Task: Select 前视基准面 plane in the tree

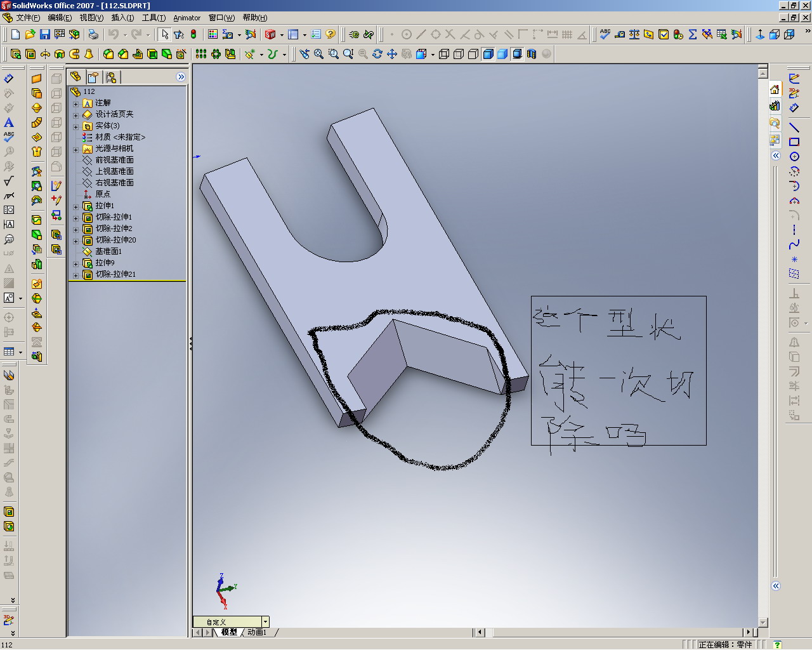Action: tap(114, 160)
